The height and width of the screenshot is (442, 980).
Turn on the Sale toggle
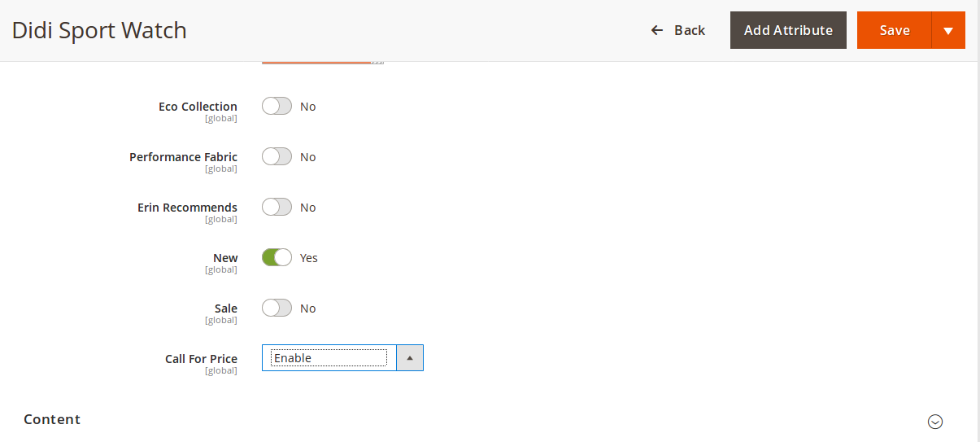[277, 309]
